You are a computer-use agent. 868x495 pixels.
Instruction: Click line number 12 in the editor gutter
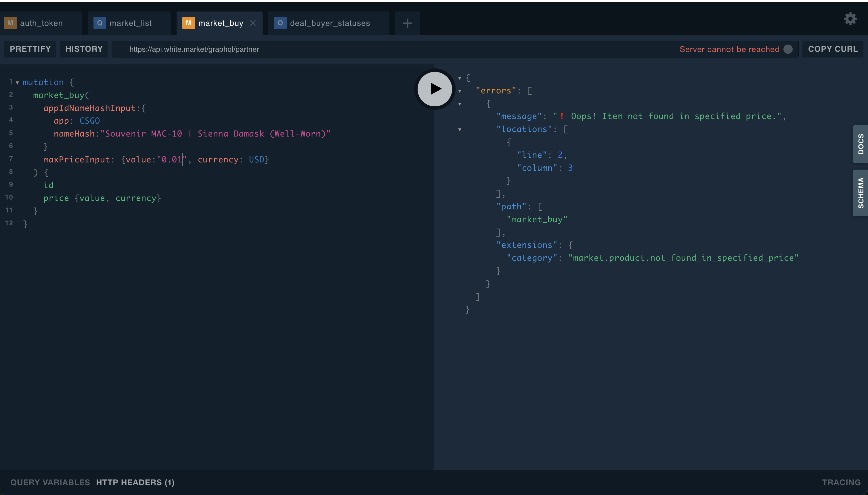pyautogui.click(x=9, y=223)
